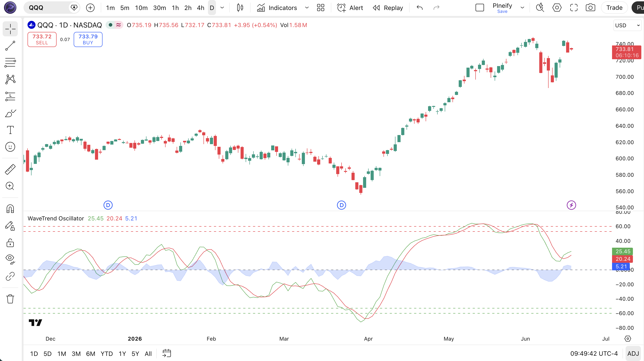
Task: Click Save under PIneify layout name
Action: point(502,12)
